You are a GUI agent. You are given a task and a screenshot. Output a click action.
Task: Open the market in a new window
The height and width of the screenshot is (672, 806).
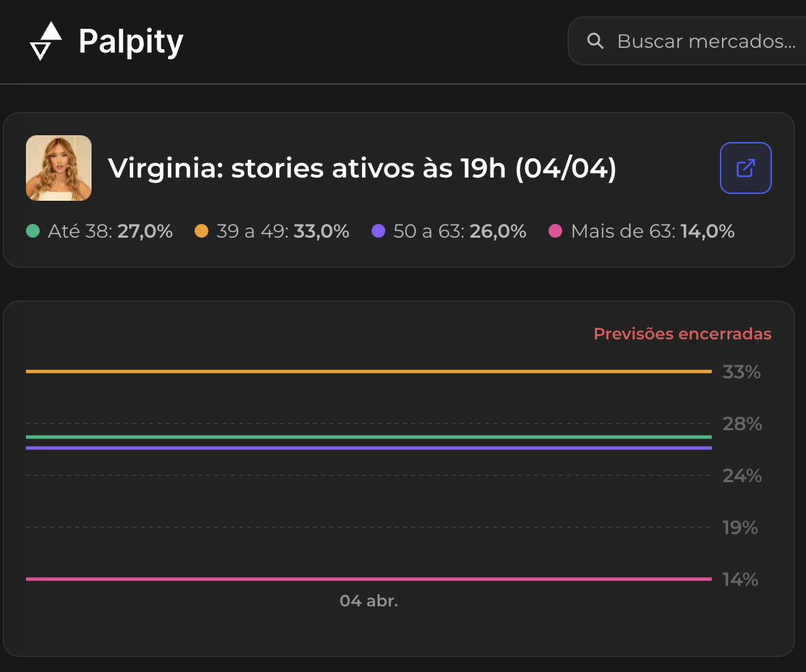[x=746, y=167]
